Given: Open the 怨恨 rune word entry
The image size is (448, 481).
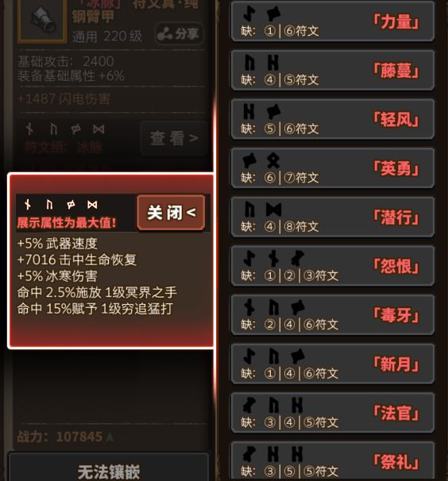Looking at the screenshot, I should pos(333,266).
